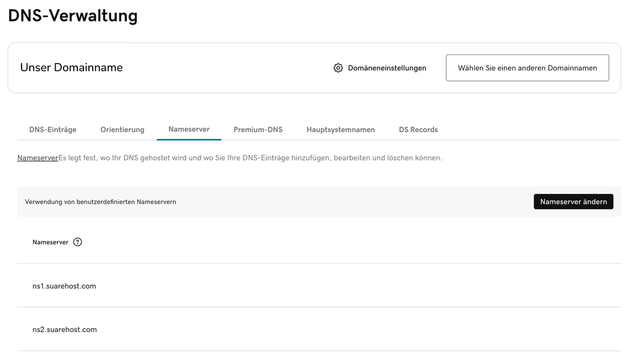Click the DNS-Verwaltung page heading
633x364 pixels.
pos(73,15)
